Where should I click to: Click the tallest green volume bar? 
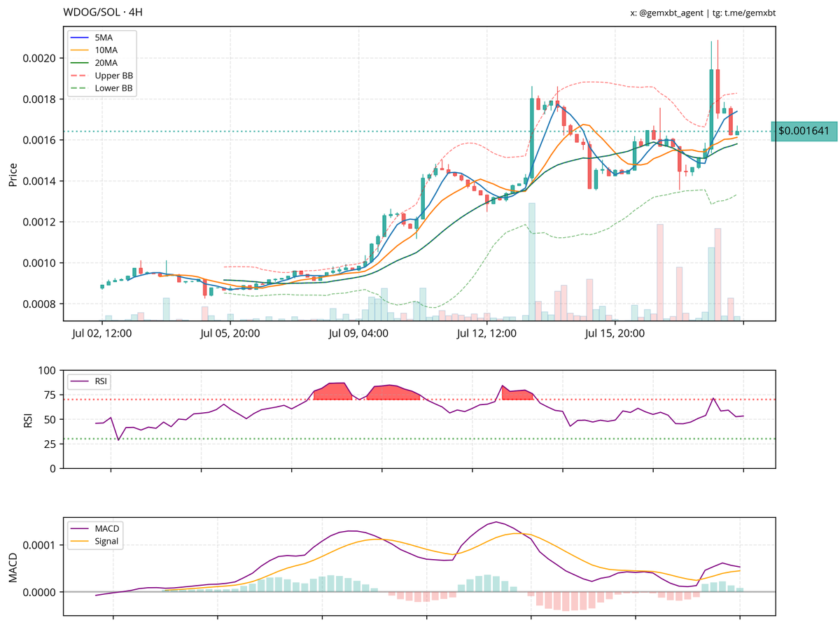point(532,262)
